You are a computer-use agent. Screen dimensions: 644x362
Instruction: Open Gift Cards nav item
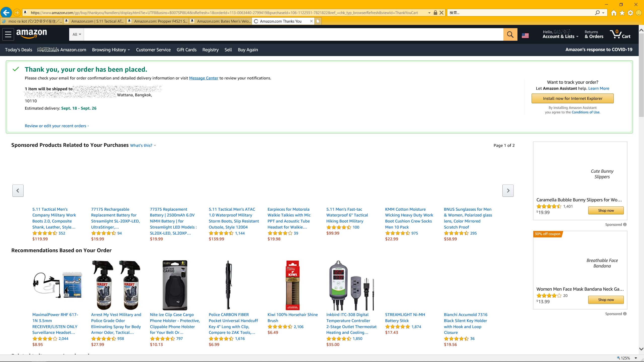coord(186,50)
